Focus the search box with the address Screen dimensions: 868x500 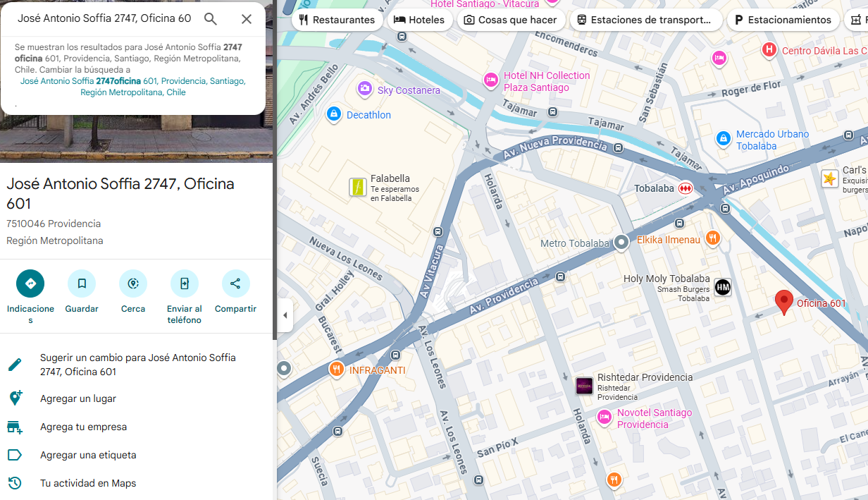(104, 19)
